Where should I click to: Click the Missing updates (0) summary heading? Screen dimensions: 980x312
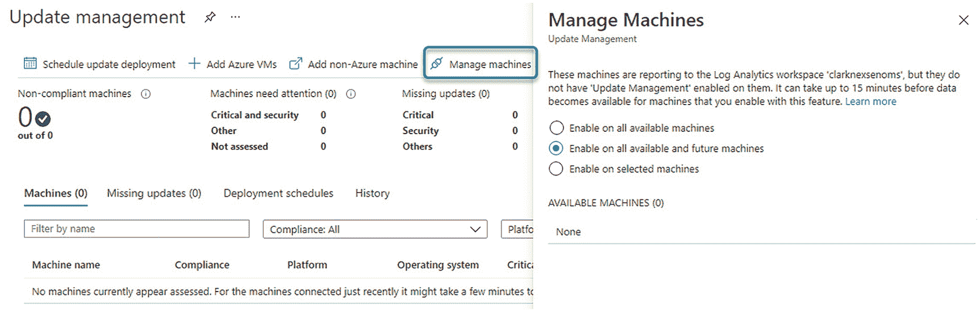click(446, 94)
